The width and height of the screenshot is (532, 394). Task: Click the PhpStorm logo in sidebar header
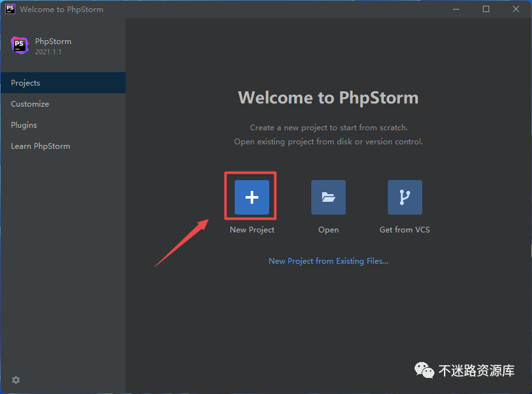coord(19,45)
